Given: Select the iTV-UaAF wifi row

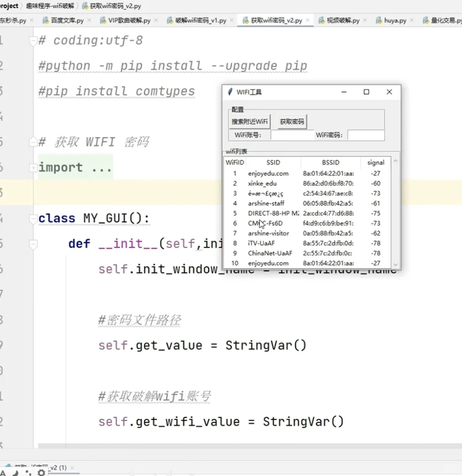Looking at the screenshot, I should coord(307,243).
